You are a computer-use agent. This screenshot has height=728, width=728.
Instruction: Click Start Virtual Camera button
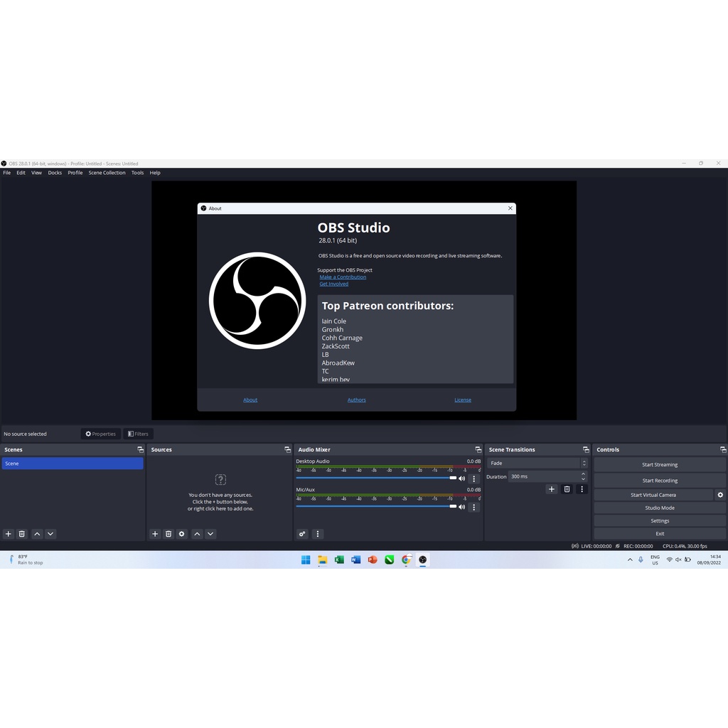[653, 495]
